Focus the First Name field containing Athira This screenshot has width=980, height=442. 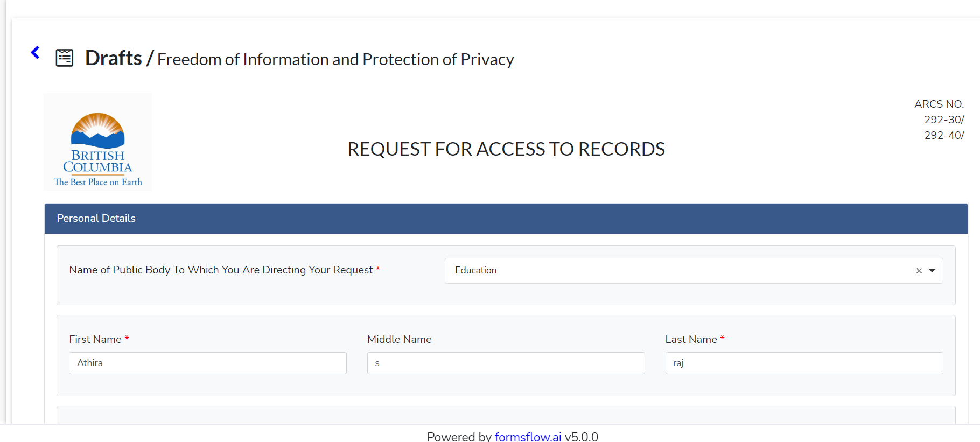click(208, 363)
